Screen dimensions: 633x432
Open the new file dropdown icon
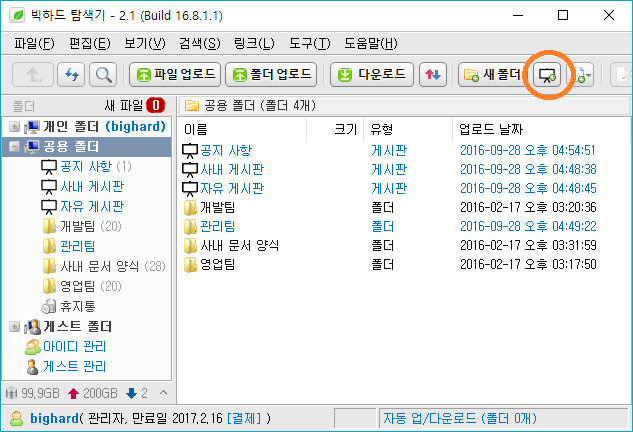point(581,75)
